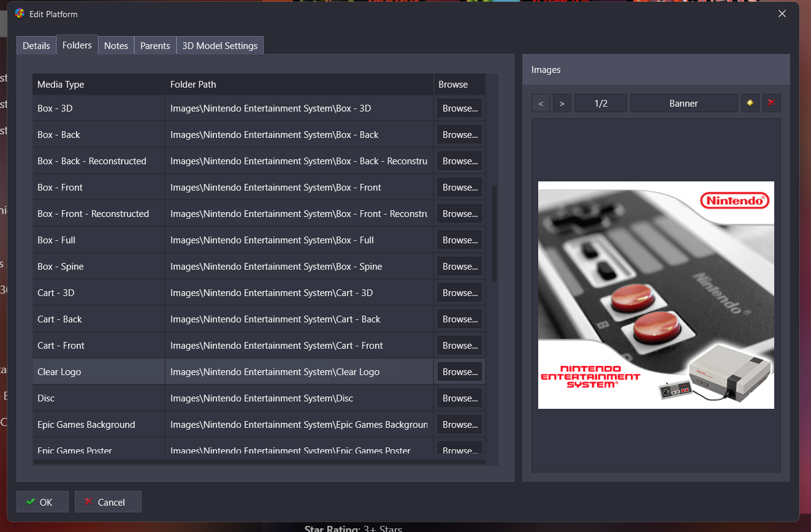
Task: Open the Notes tab
Action: (x=116, y=45)
